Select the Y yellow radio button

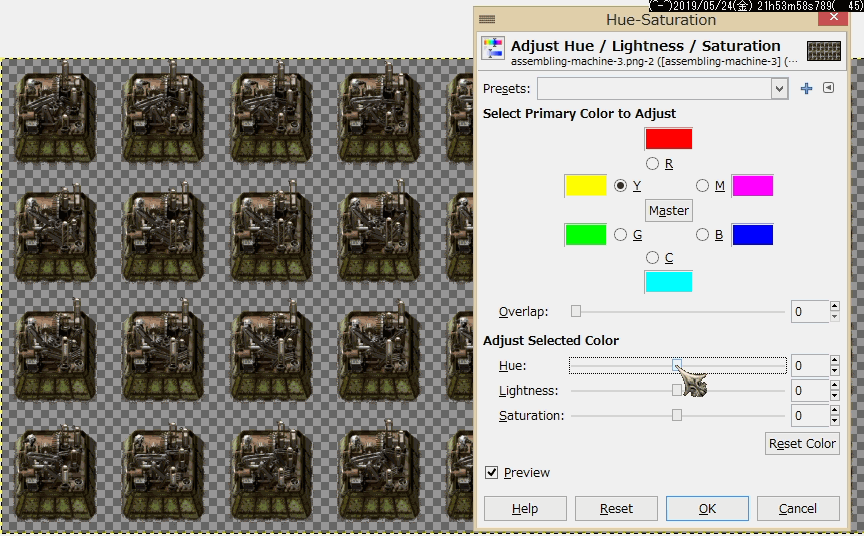click(x=620, y=186)
